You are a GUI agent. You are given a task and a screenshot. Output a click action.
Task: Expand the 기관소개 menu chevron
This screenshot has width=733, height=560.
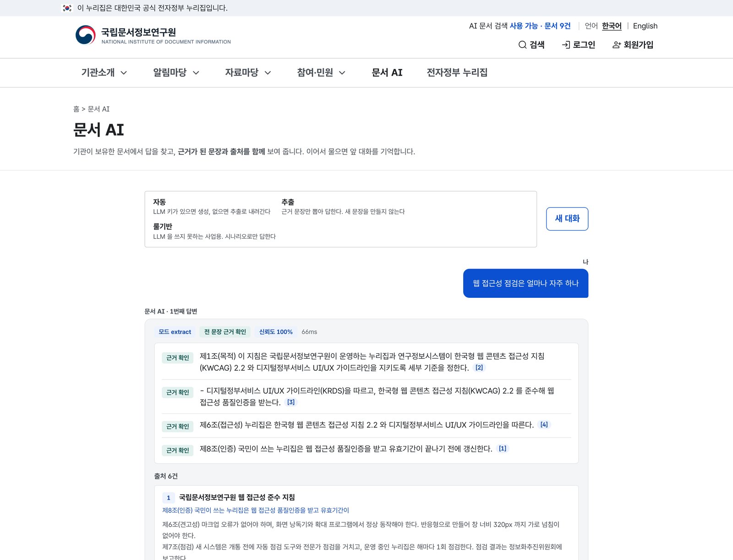124,73
